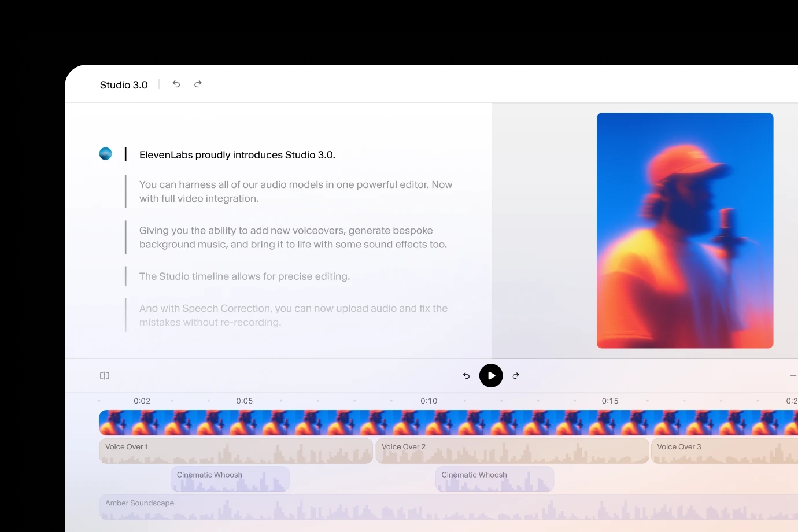Click the redo arrow in top toolbar

pos(198,84)
